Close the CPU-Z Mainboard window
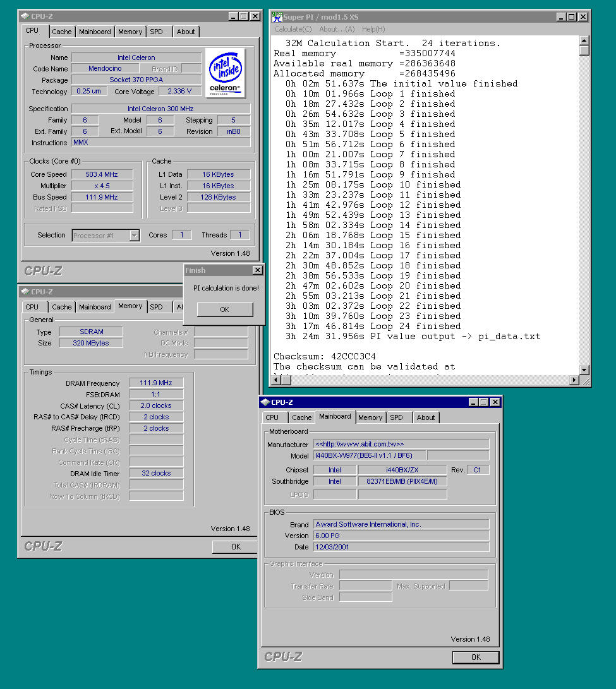This screenshot has height=689, width=616. [495, 402]
